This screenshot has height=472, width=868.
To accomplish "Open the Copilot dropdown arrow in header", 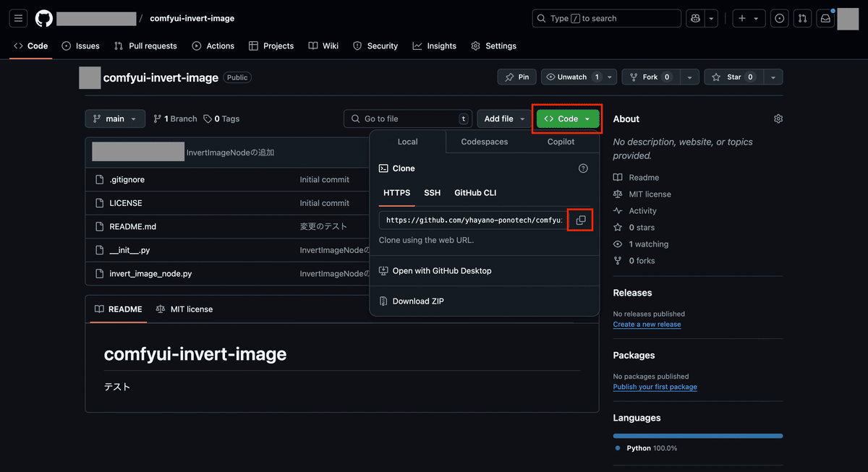I will (712, 18).
